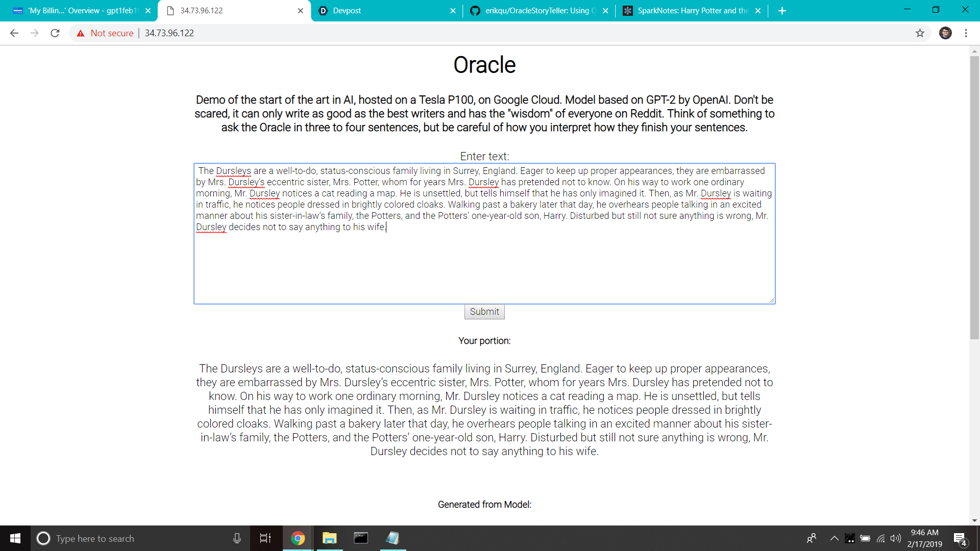This screenshot has height=551, width=980.
Task: Click the Not secure warning icon
Action: 81,33
